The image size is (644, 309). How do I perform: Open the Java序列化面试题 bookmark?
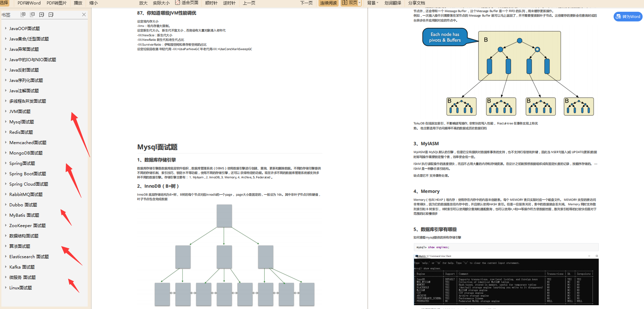26,80
